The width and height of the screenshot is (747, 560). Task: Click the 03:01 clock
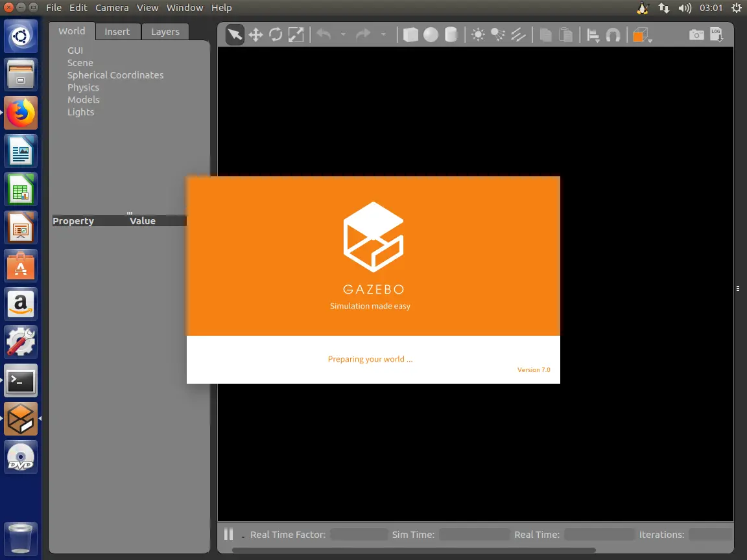711,8
